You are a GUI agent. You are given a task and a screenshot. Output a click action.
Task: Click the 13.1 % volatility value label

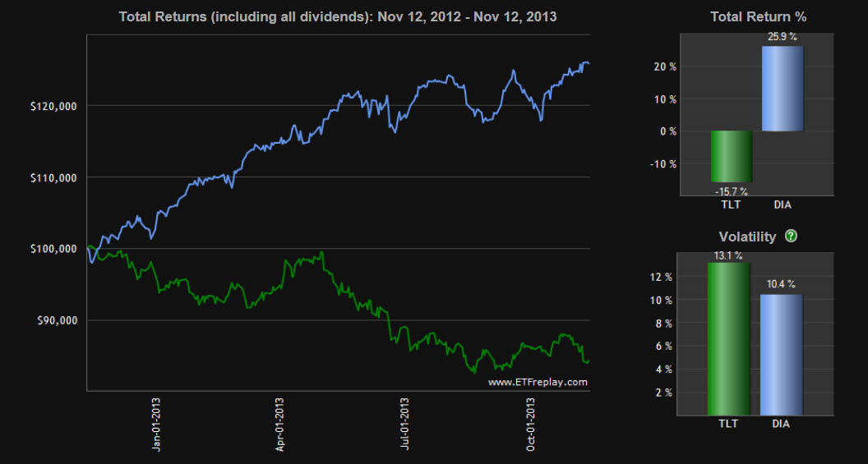728,255
